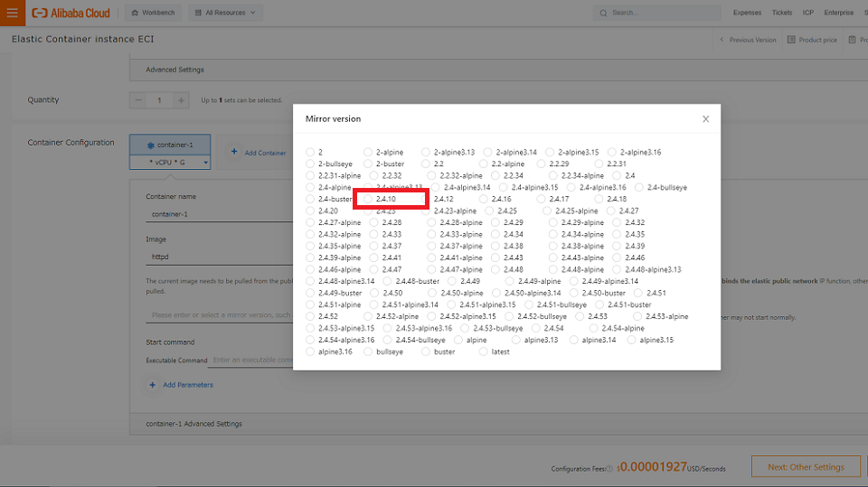Open the Tickets menu
Screen dimensions: 868x487
coord(782,14)
